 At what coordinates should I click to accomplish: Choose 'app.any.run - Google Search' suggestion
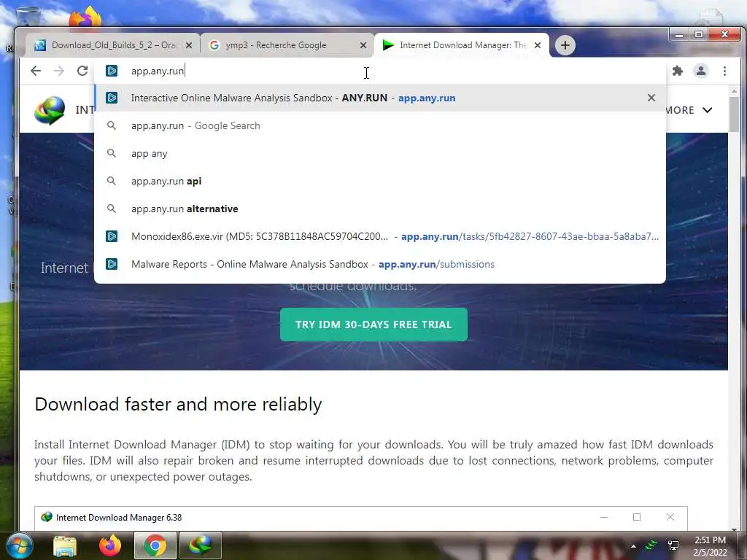[380, 125]
